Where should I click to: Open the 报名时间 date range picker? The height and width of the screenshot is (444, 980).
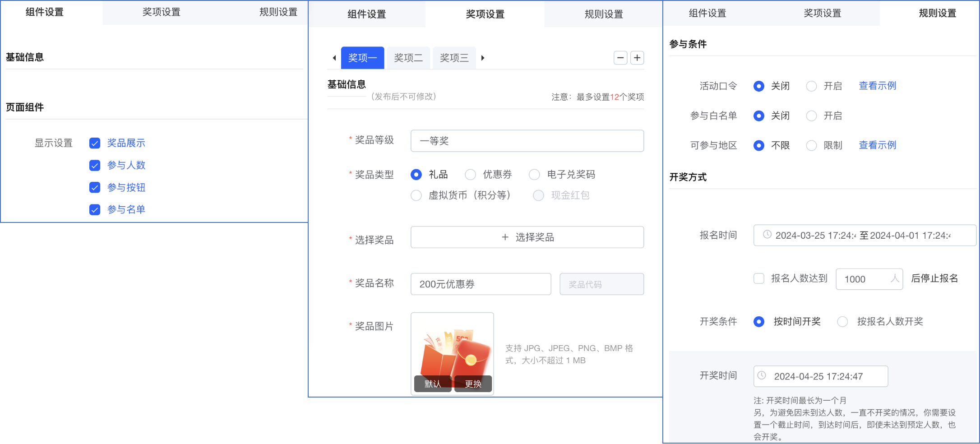coord(864,235)
